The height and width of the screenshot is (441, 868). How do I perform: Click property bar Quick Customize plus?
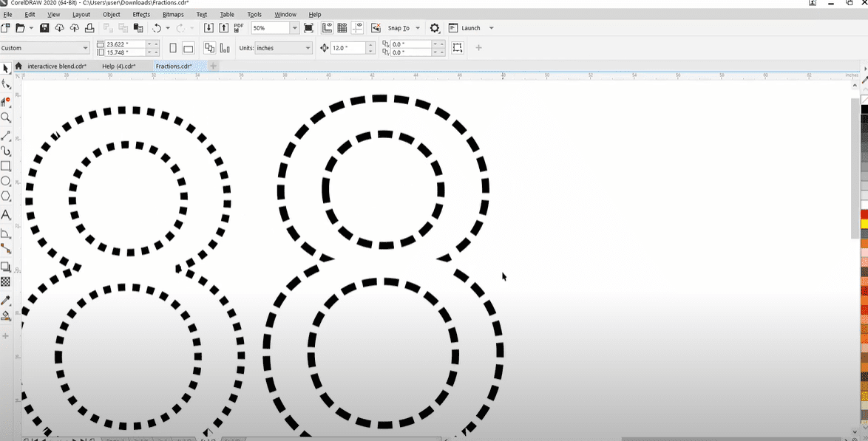tap(479, 48)
